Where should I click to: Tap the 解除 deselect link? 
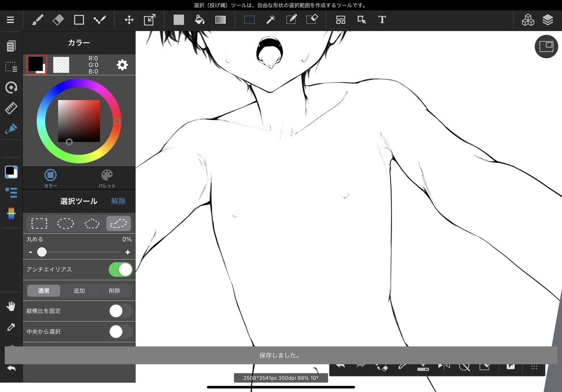tap(118, 201)
